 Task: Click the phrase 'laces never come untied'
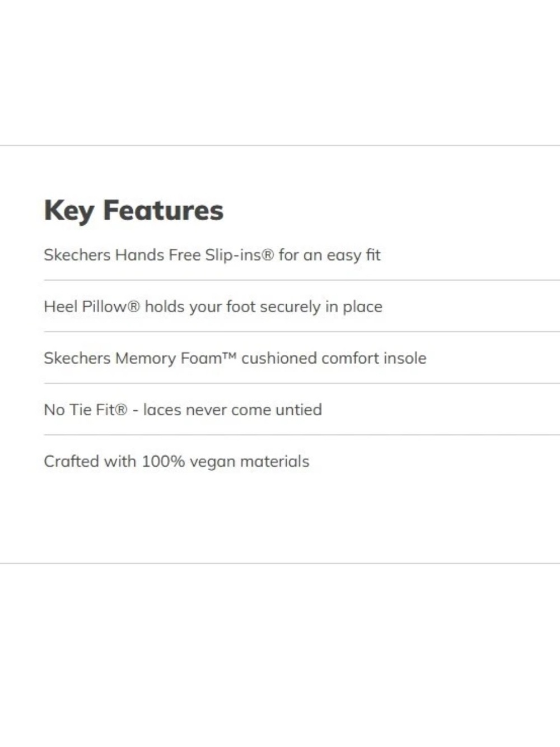point(232,410)
